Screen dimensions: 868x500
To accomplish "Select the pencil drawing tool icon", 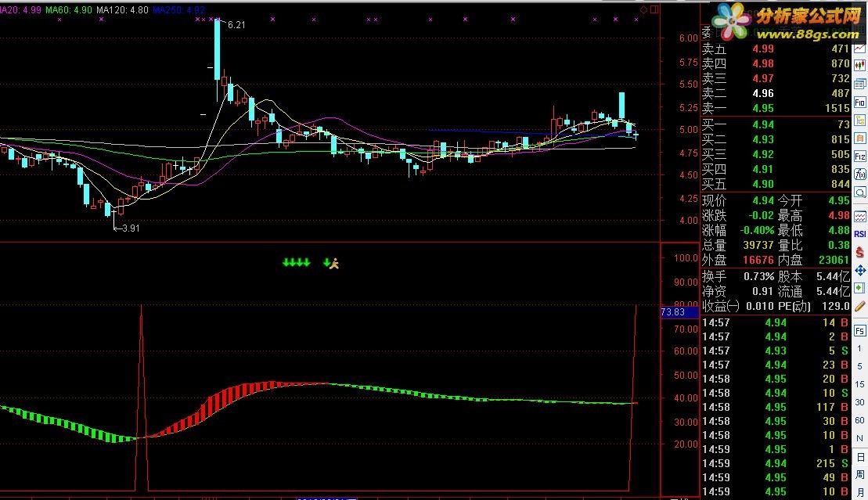I will click(x=859, y=306).
